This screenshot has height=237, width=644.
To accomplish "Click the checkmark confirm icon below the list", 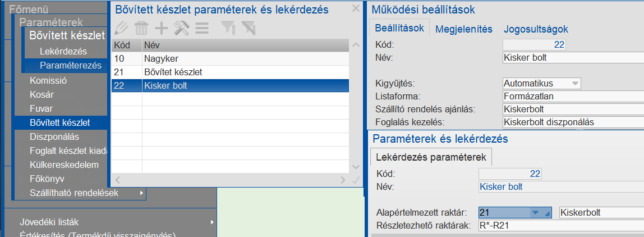I will [355, 180].
